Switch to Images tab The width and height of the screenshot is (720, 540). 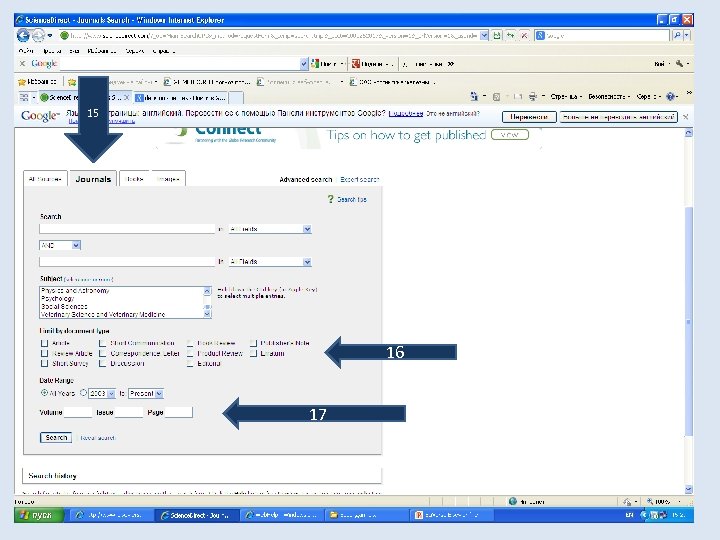tap(168, 179)
